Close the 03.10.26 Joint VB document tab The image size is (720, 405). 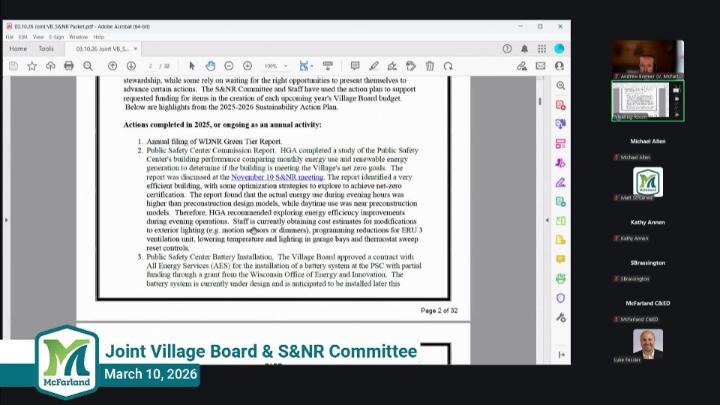[x=135, y=49]
